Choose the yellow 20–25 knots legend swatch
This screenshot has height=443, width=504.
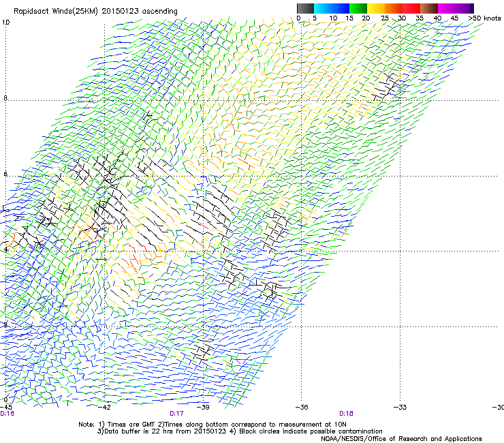376,8
